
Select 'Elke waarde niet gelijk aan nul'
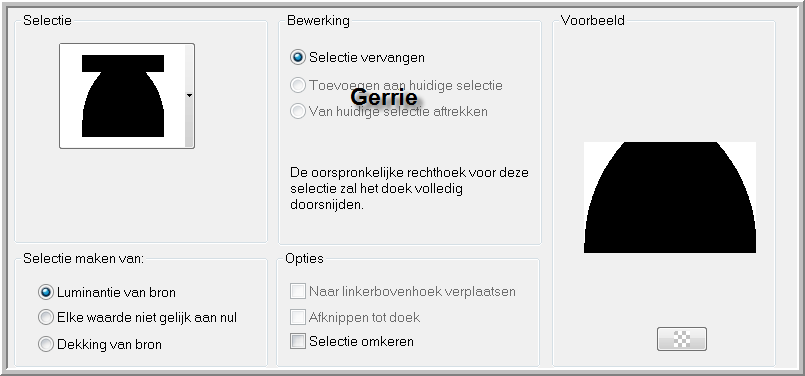[46, 317]
